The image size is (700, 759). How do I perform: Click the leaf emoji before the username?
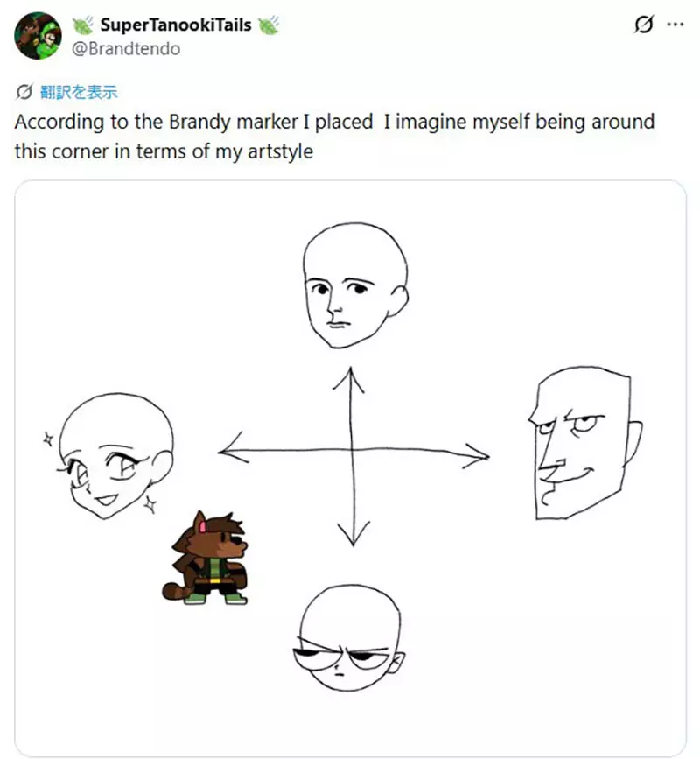(85, 25)
